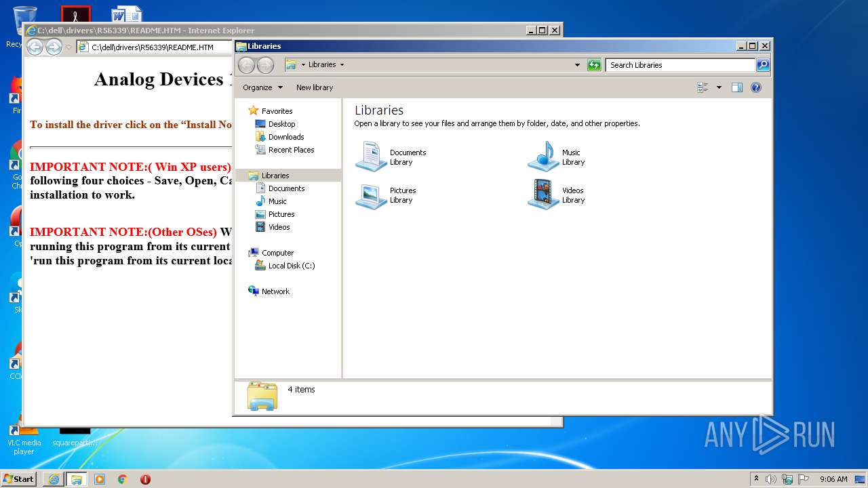
Task: Click the Search Libraries field
Action: pos(680,65)
